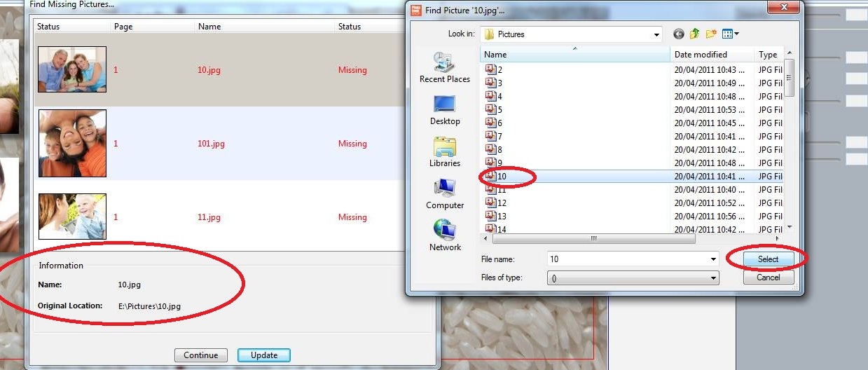Click the Cancel button
The height and width of the screenshot is (370, 868).
pyautogui.click(x=768, y=277)
